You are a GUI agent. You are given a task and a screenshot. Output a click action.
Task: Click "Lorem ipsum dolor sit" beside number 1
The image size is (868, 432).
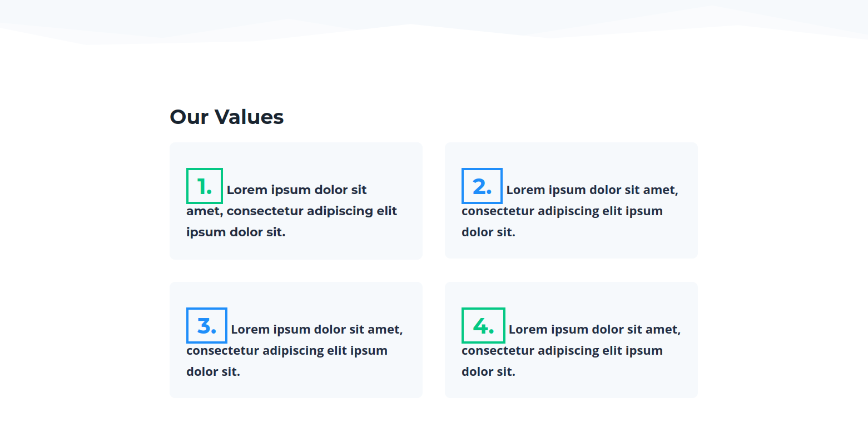pyautogui.click(x=297, y=190)
